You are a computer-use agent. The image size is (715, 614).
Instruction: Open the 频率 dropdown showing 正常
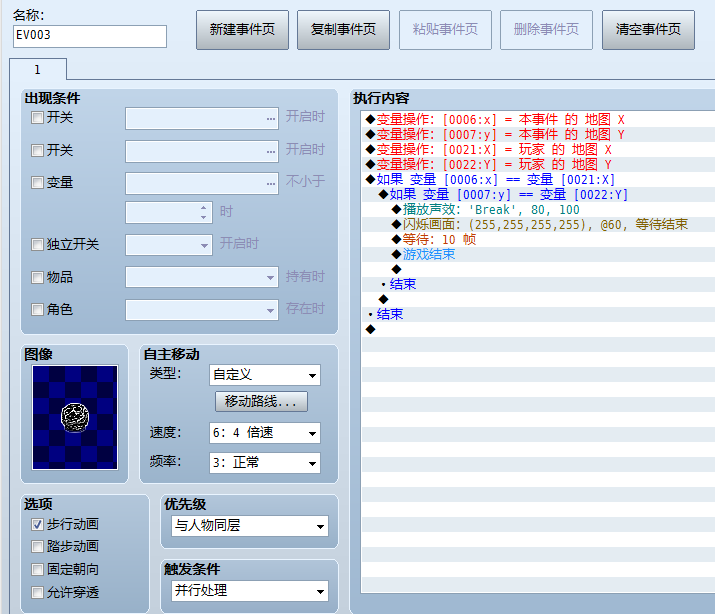pyautogui.click(x=265, y=463)
